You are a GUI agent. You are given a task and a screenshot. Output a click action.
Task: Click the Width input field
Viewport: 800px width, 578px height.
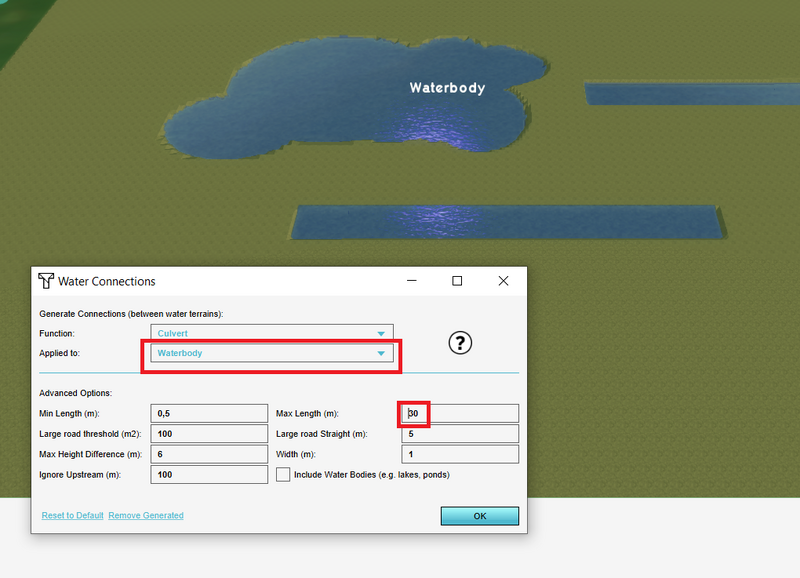pyautogui.click(x=460, y=453)
